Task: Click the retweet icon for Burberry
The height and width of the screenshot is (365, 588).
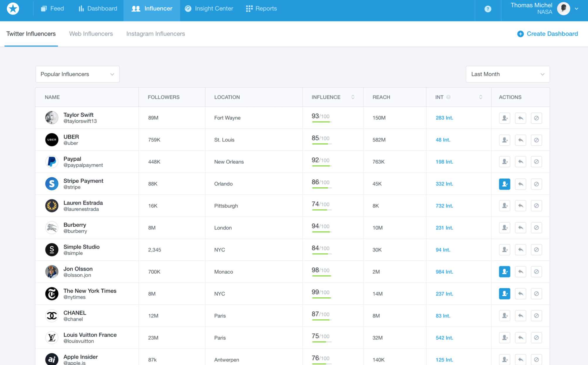Action: click(x=521, y=228)
